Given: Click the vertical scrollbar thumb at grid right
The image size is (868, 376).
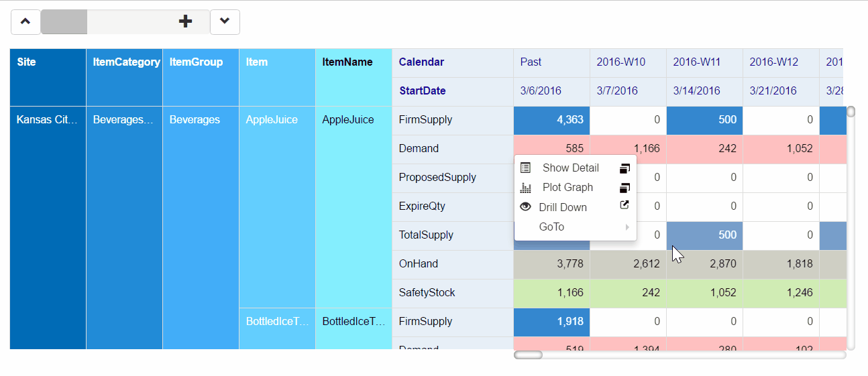Looking at the screenshot, I should [851, 111].
